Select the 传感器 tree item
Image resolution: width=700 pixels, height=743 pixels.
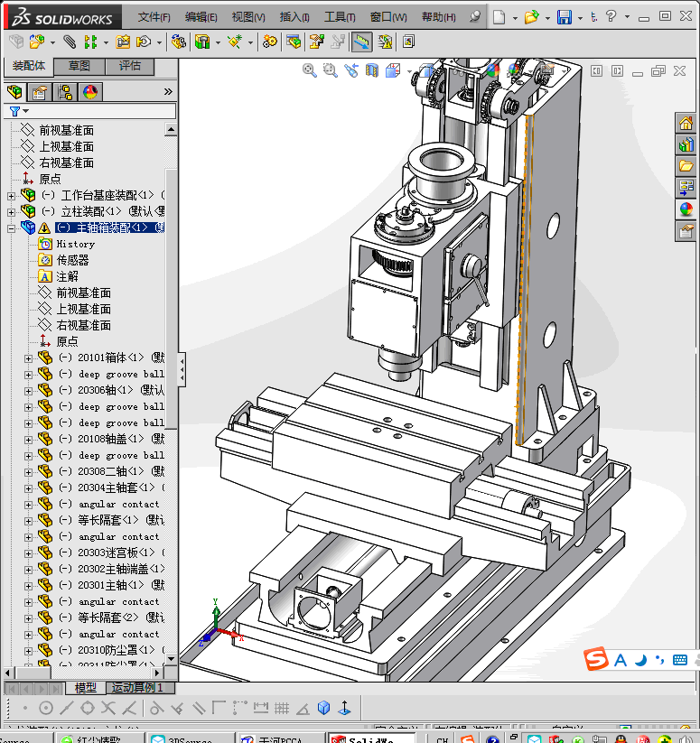(x=72, y=260)
